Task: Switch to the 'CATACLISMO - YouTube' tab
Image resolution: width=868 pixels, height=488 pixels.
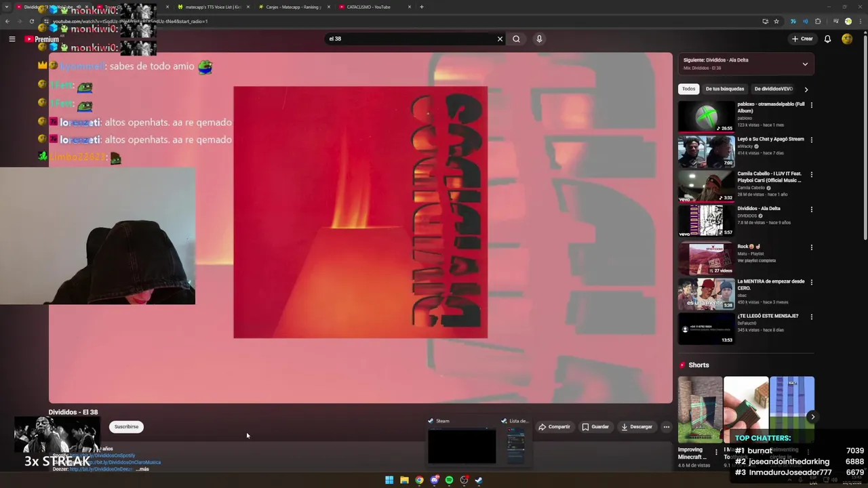Action: click(x=374, y=7)
